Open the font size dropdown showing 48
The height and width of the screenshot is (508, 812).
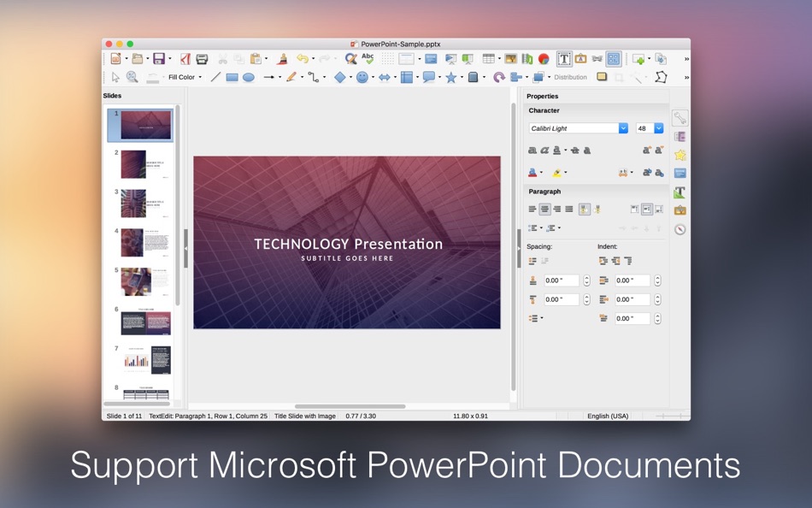(x=659, y=128)
